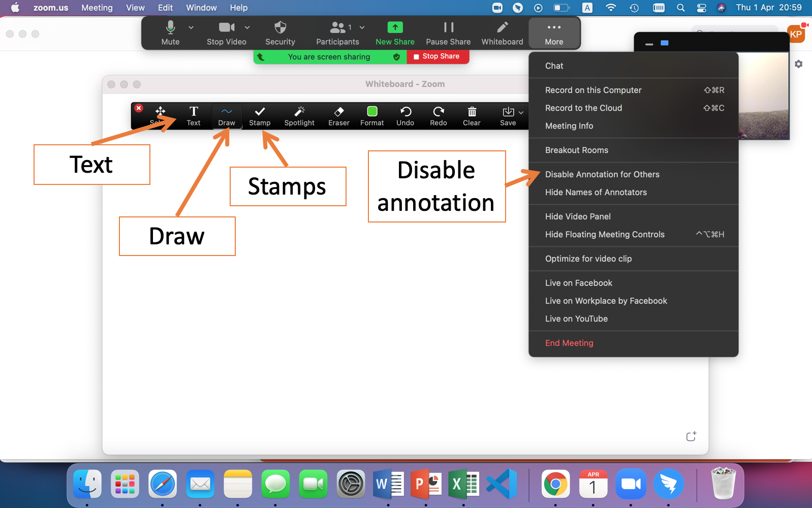The height and width of the screenshot is (508, 812).
Task: Minimize video panel with dash button
Action: (x=649, y=44)
